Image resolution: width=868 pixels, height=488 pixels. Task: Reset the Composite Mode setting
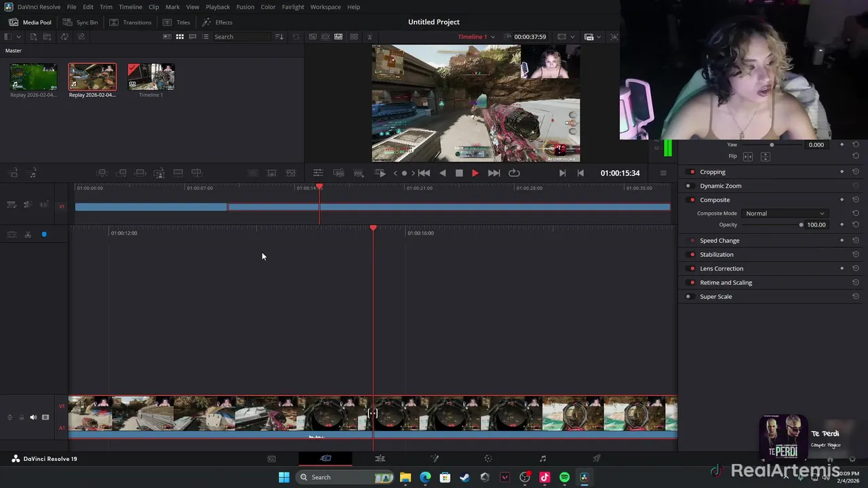(856, 213)
